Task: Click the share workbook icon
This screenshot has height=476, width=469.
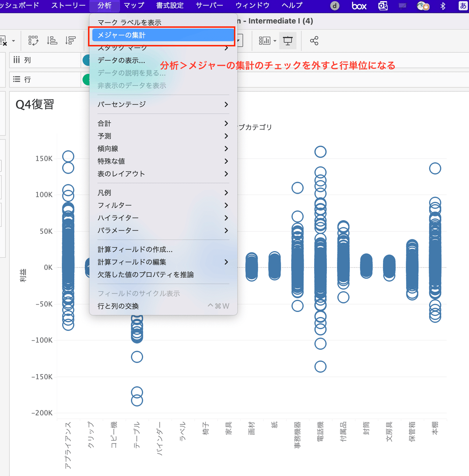Action: [314, 40]
